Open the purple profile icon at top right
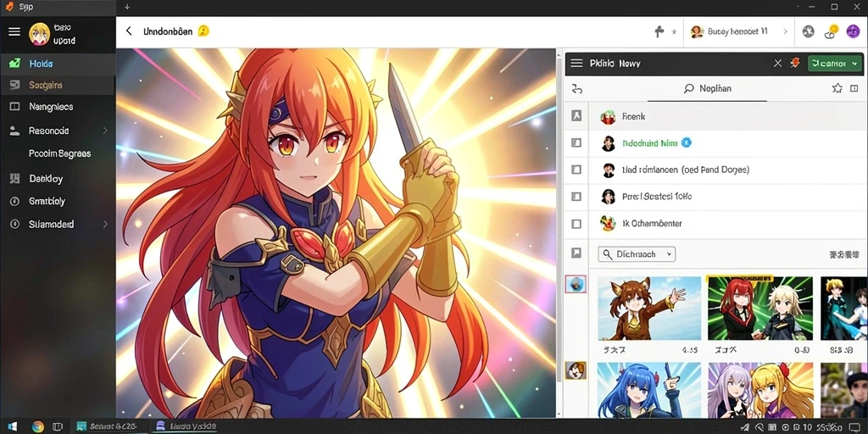 click(853, 32)
